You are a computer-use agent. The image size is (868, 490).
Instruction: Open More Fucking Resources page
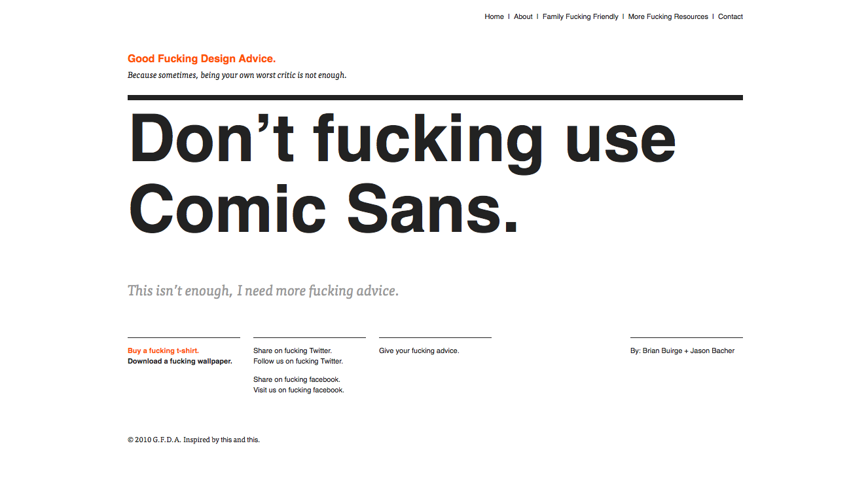pos(668,17)
